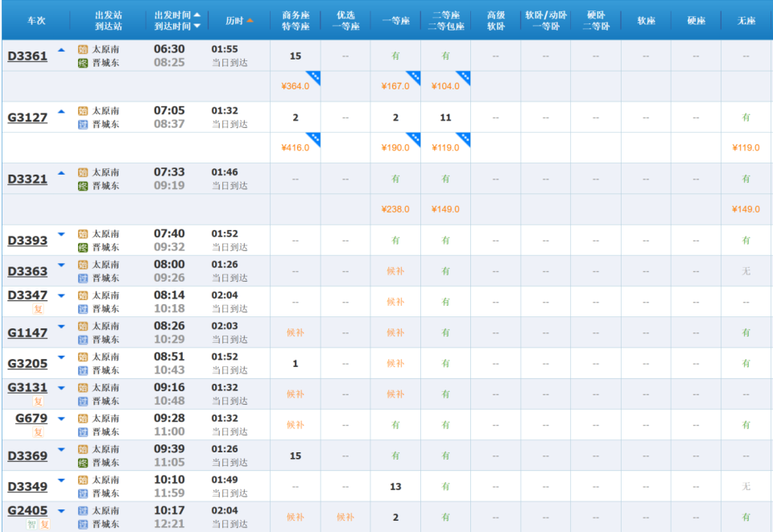Sort by 到达时间 descending arrow

197,26
